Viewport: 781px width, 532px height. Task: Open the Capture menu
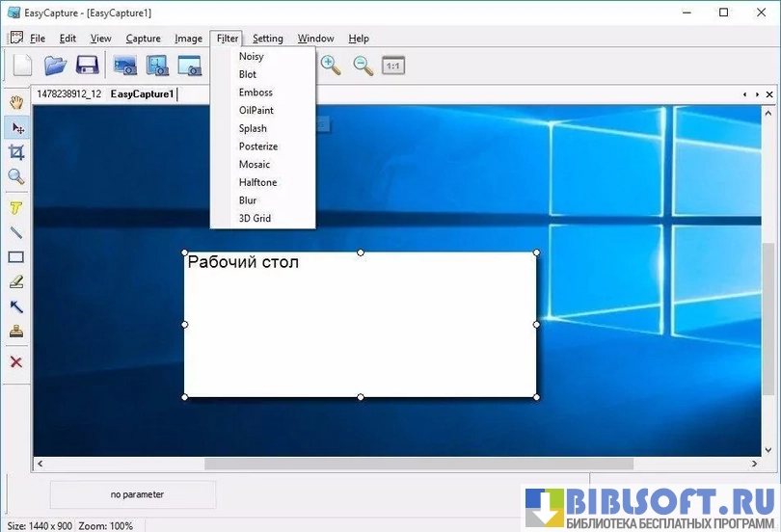pos(143,39)
